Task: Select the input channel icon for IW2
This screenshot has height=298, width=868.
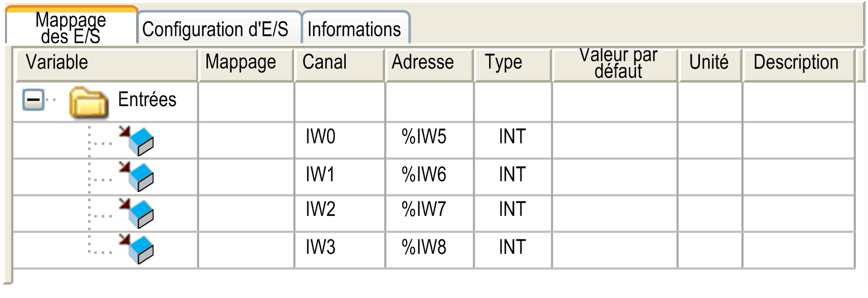Action: coord(136,213)
